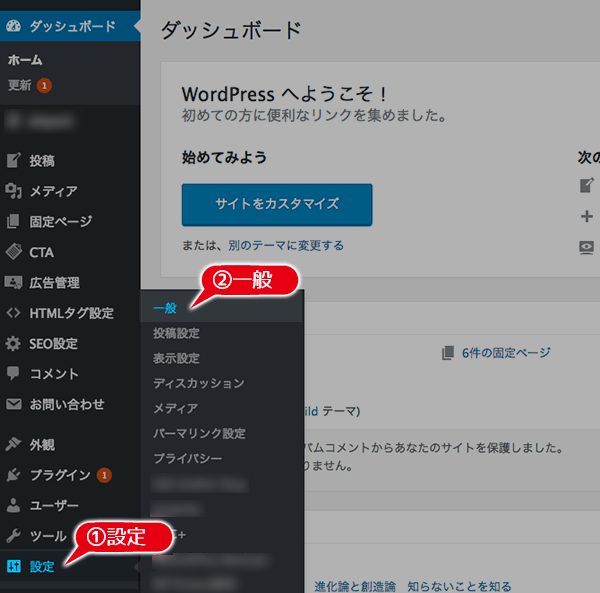Click the 広告管理 icon
This screenshot has width=600, height=593.
(x=13, y=282)
